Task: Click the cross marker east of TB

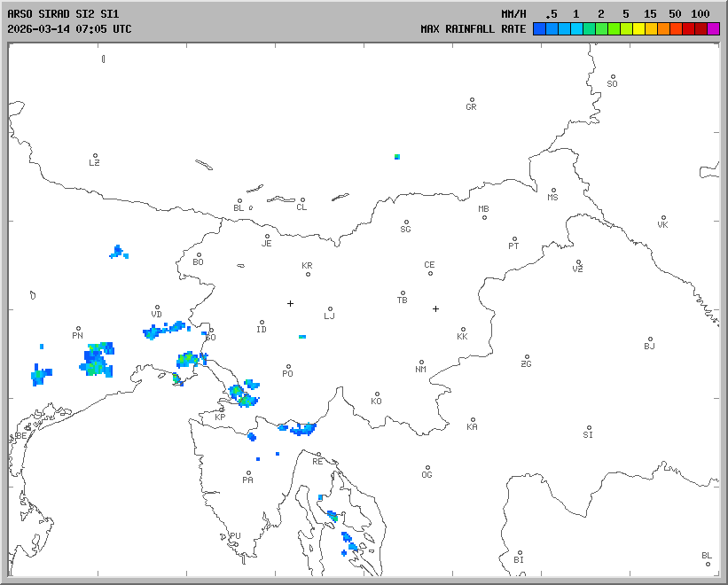Action: [x=435, y=308]
